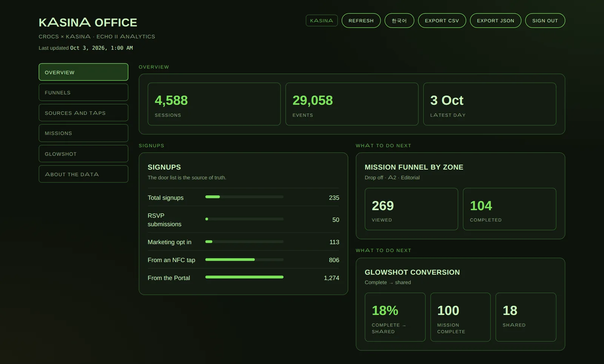Click 'The door list is the source of truth.'
Screen dimensions: 604x364
pos(187,177)
